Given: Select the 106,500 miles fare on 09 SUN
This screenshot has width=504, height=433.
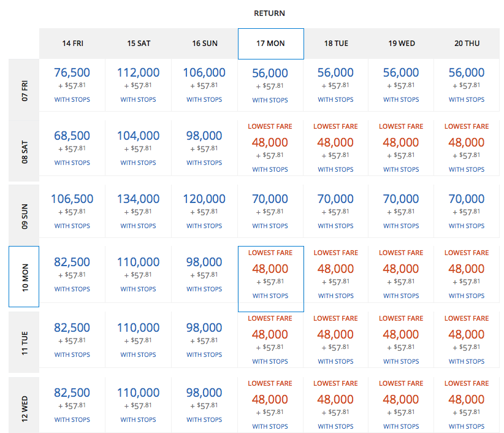Looking at the screenshot, I should [x=72, y=199].
